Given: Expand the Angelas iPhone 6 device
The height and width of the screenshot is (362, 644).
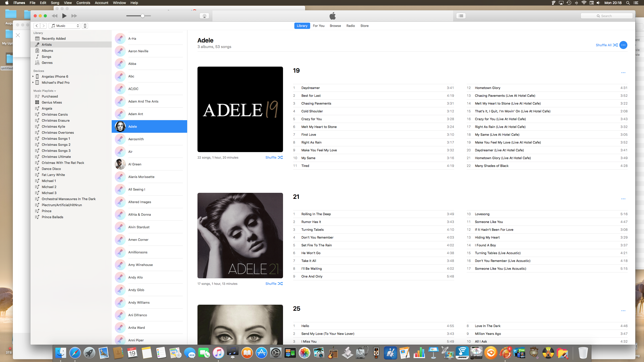Looking at the screenshot, I should pyautogui.click(x=33, y=76).
